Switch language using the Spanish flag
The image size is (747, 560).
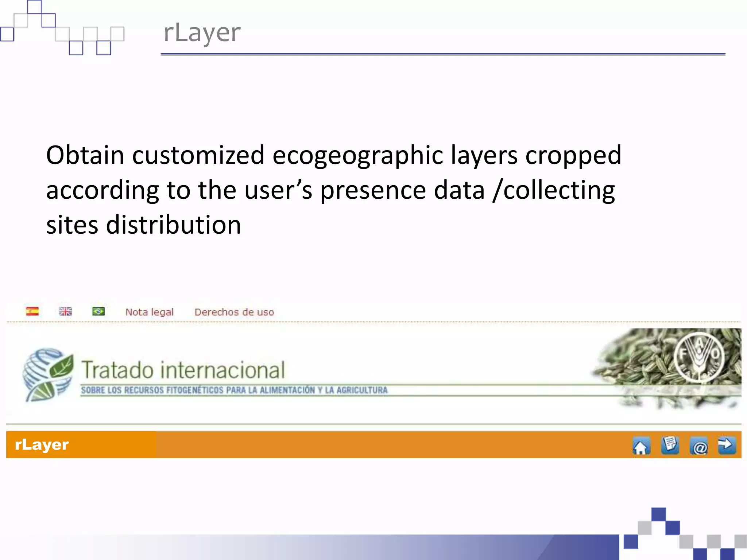click(32, 311)
